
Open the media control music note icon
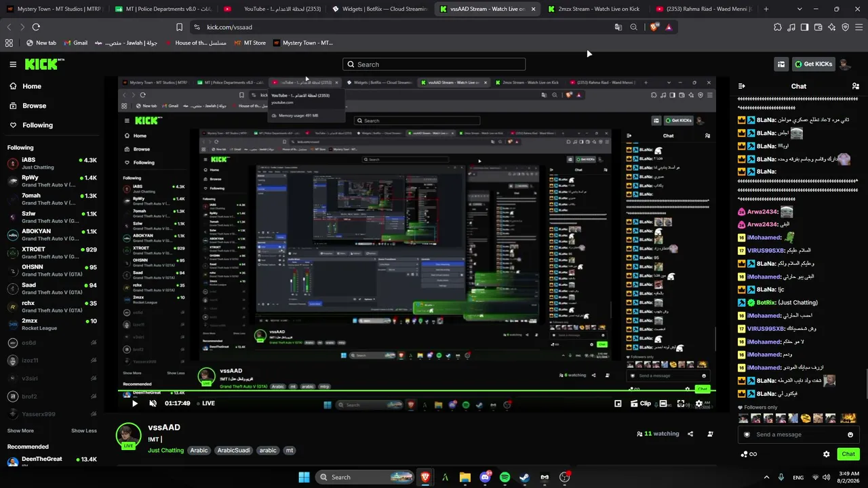tap(791, 27)
